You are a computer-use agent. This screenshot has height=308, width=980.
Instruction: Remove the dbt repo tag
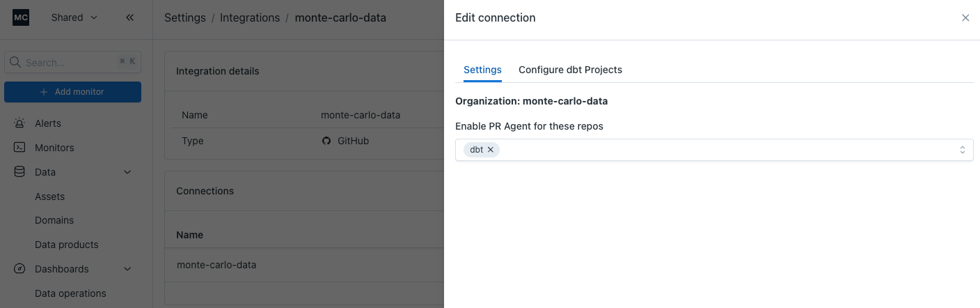(x=491, y=150)
